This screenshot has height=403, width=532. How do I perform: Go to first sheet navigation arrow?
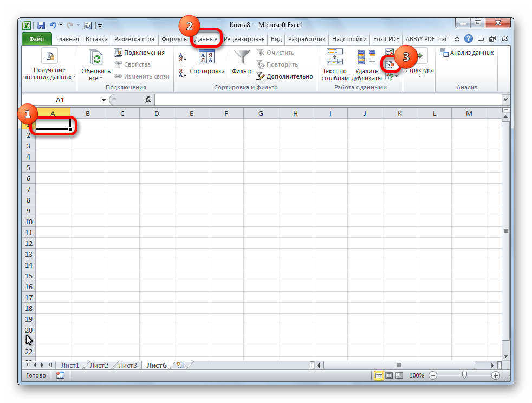click(x=27, y=365)
